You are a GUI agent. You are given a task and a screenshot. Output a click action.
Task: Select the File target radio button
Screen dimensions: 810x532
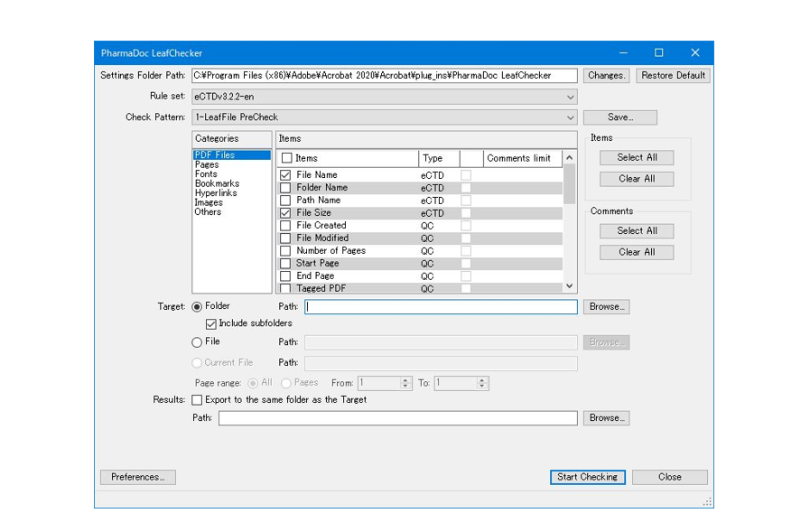(197, 342)
